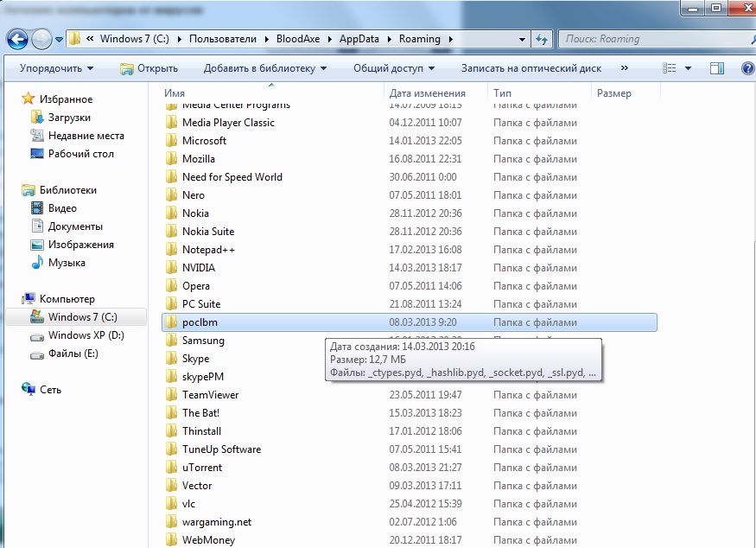This screenshot has height=548, width=756.
Task: Click the folder icon of 'Microsoft'
Action: (x=171, y=141)
